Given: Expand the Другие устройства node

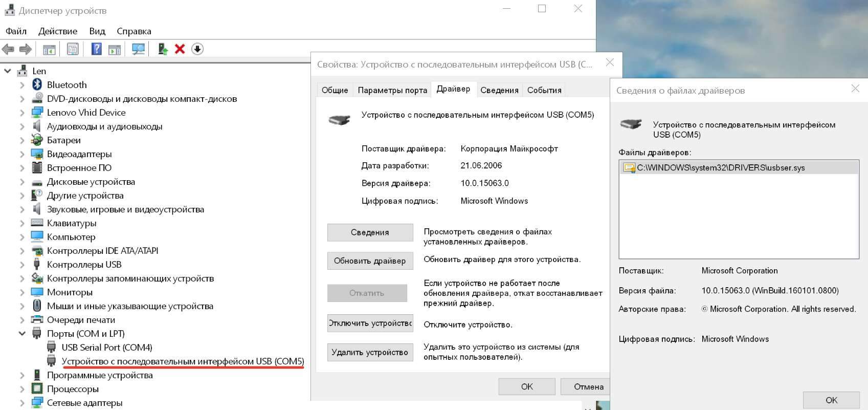Looking at the screenshot, I should [22, 196].
